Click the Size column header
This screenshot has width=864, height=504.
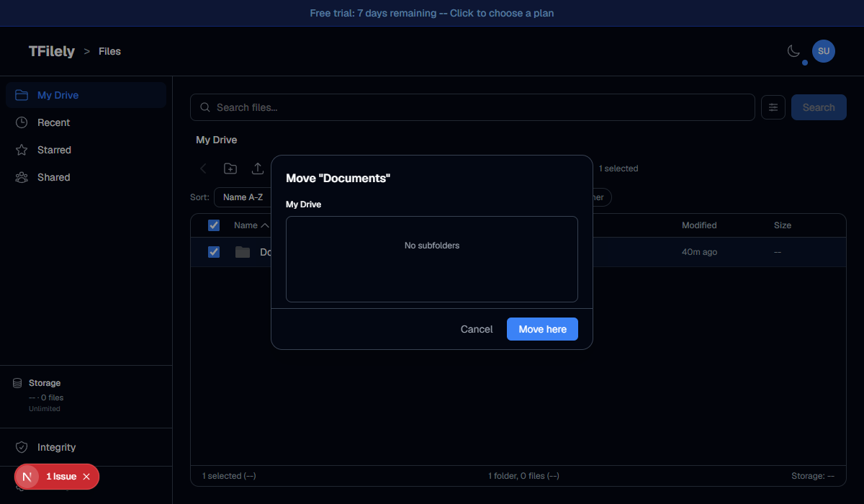(x=783, y=225)
